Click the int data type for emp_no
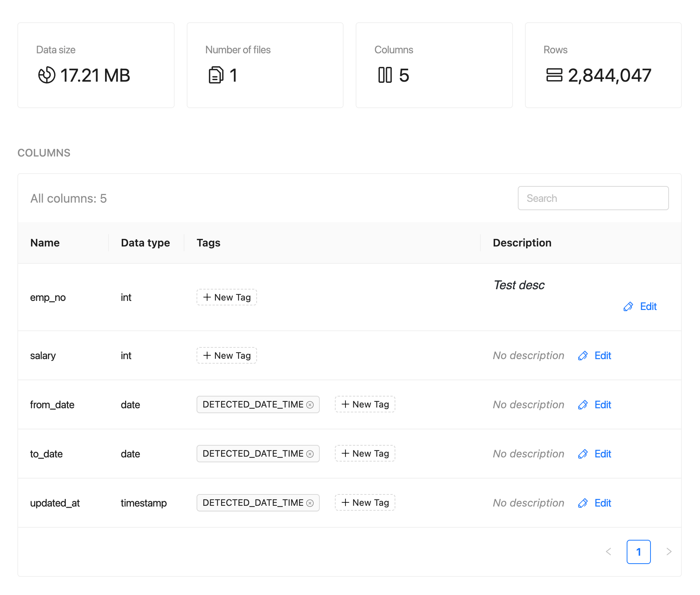This screenshot has width=700, height=595. point(126,297)
